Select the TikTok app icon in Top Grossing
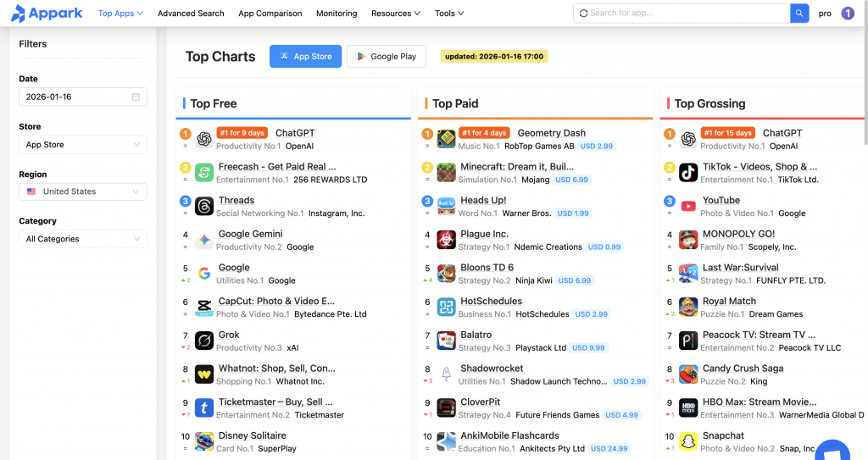Image resolution: width=868 pixels, height=460 pixels. click(x=688, y=173)
